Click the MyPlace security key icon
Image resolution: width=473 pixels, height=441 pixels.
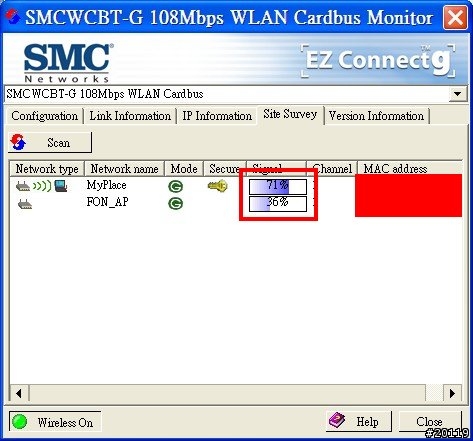pyautogui.click(x=217, y=186)
